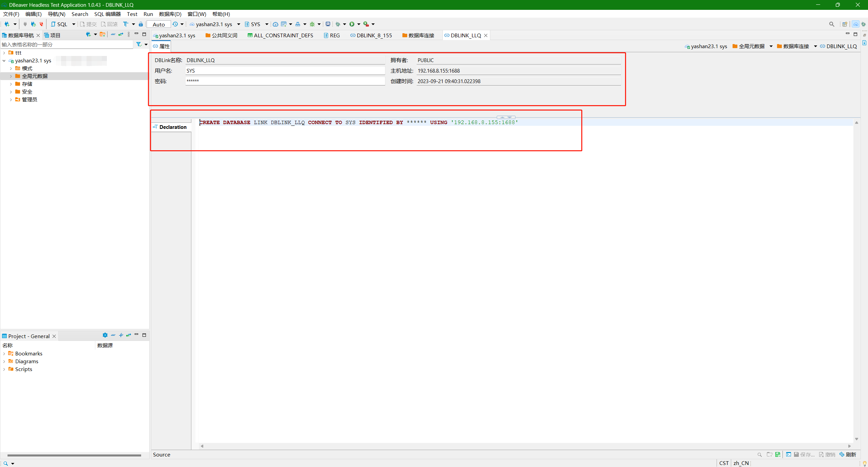Expand the ttt tree node
The image size is (868, 467).
4,53
